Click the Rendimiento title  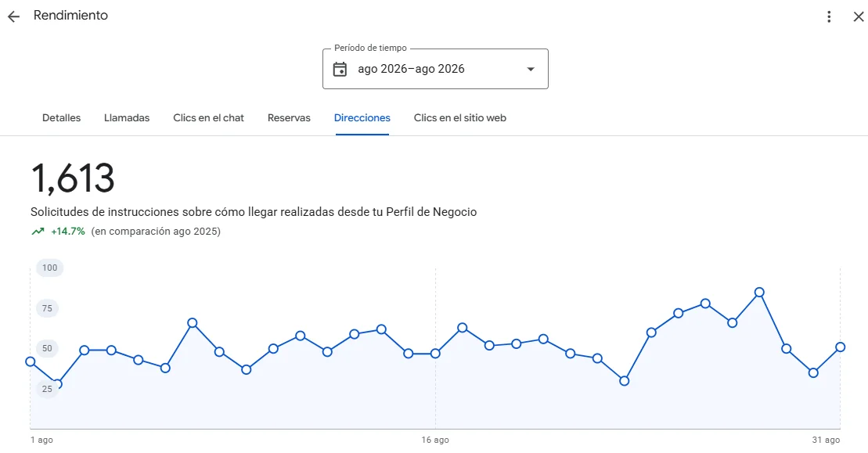[x=71, y=16]
